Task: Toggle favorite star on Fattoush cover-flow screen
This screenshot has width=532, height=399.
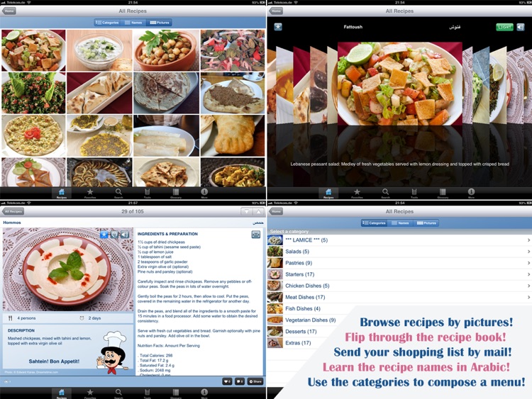Action: point(278,27)
